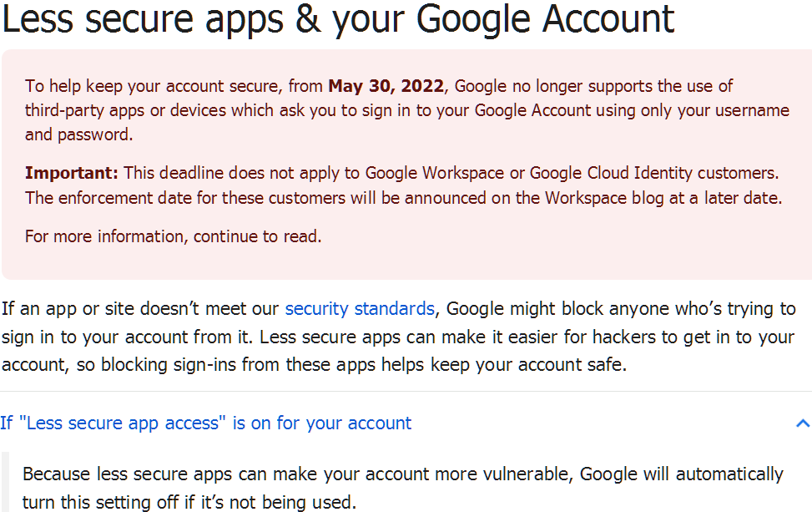The width and height of the screenshot is (812, 512).
Task: Collapse the section using the chevron arrow
Action: [803, 423]
